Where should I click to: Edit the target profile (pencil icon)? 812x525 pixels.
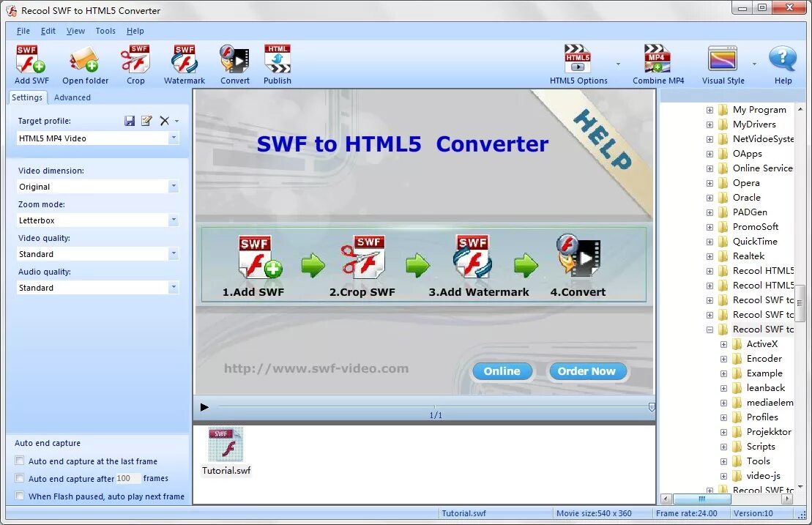pos(146,121)
